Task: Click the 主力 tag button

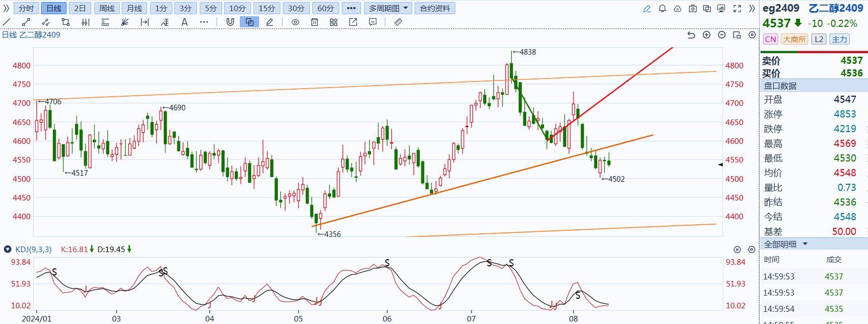Action: point(839,39)
